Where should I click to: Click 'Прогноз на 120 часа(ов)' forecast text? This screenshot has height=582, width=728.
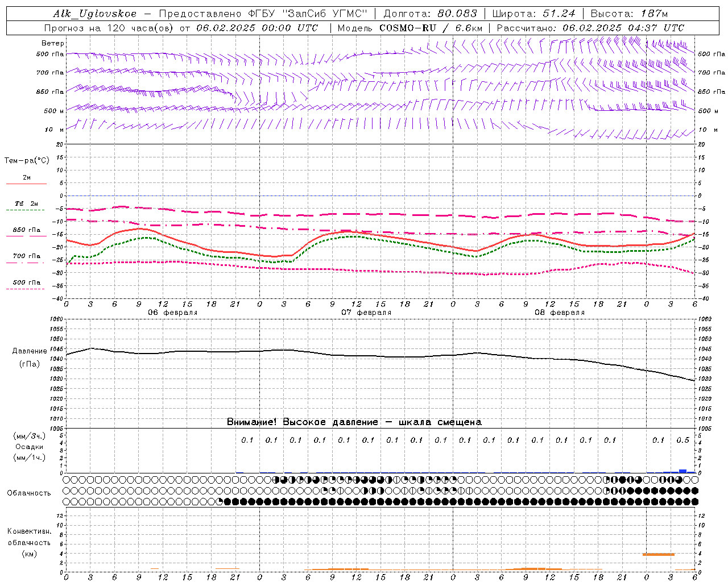click(x=108, y=28)
